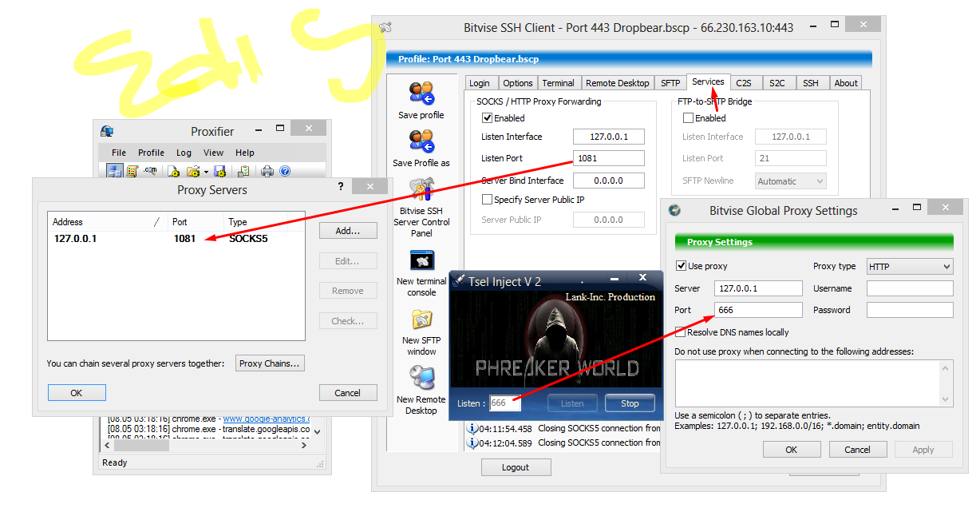The width and height of the screenshot is (980, 512).
Task: Click the Logout button in Bitvise
Action: 516,467
